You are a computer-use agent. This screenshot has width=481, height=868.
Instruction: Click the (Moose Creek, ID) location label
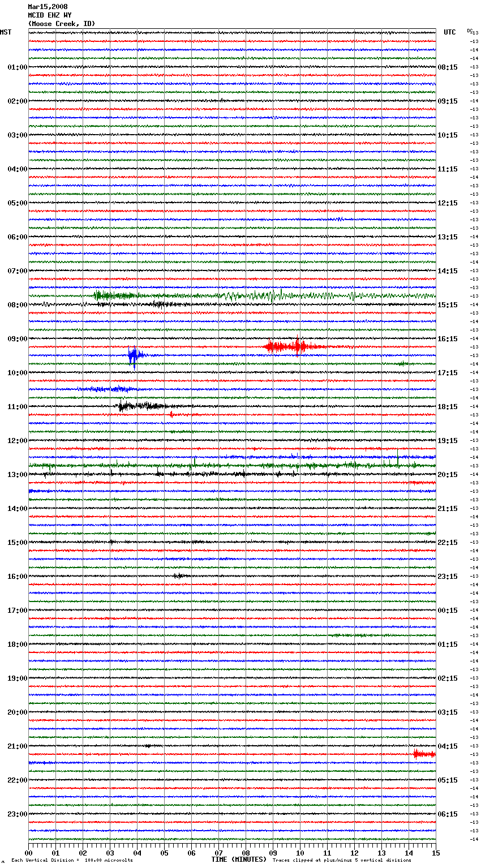(x=62, y=24)
